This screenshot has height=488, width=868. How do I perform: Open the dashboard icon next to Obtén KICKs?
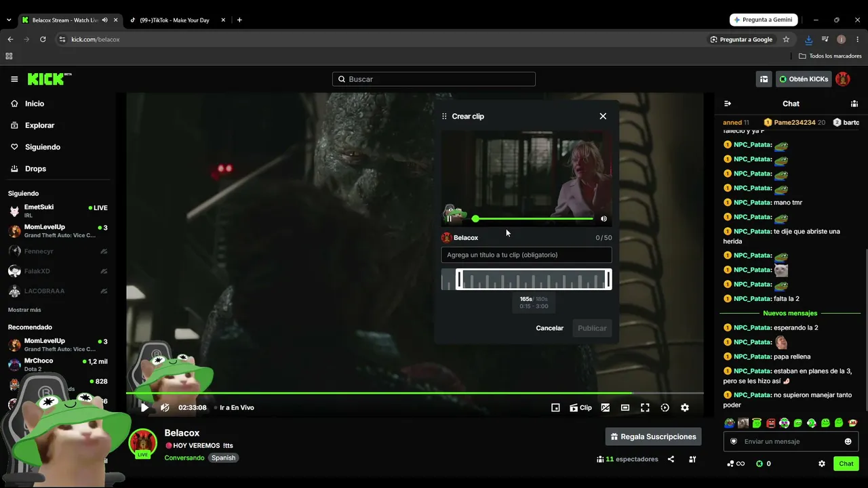coord(764,79)
